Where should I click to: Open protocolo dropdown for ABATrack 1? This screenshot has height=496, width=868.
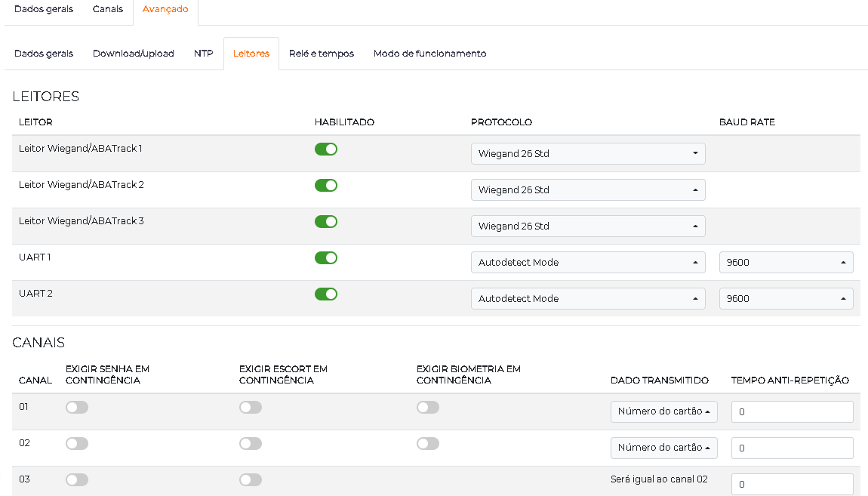588,153
